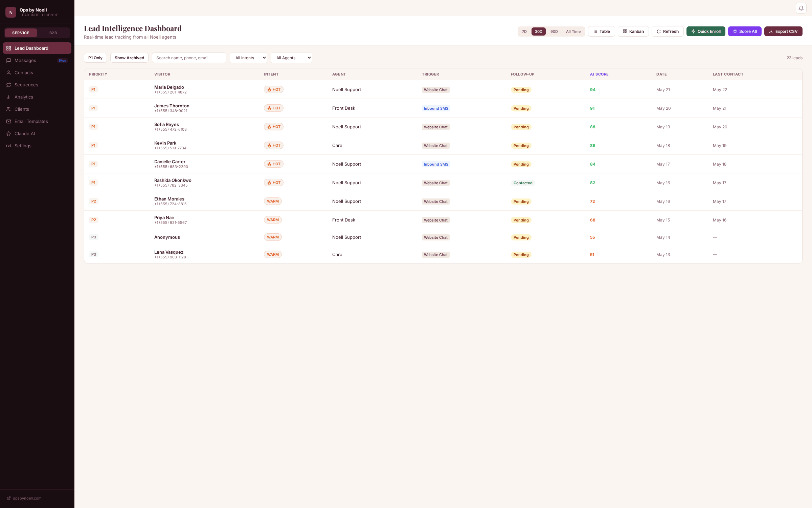Click the download icon on Export CSV
The height and width of the screenshot is (508, 812).
click(771, 31)
